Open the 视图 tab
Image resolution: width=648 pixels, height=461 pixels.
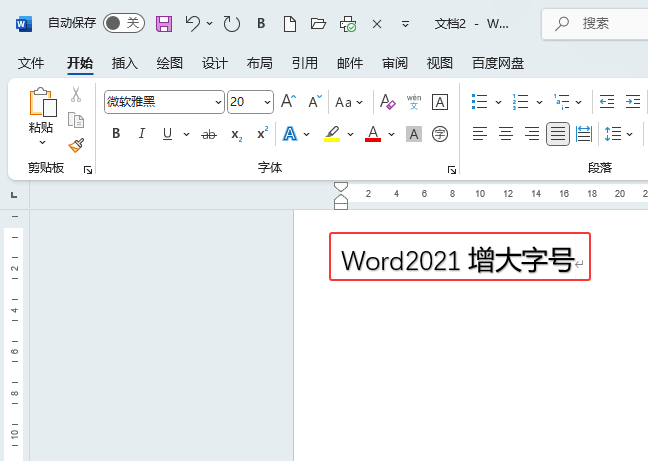440,63
